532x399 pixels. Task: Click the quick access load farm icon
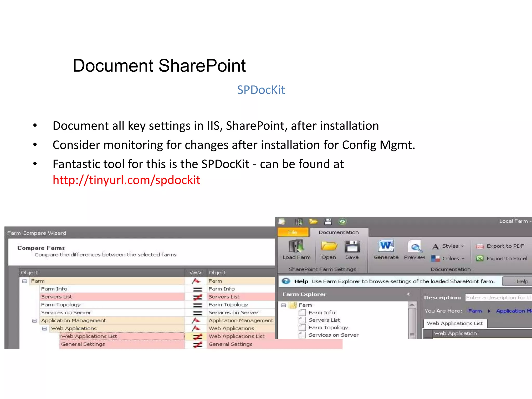tap(299, 222)
